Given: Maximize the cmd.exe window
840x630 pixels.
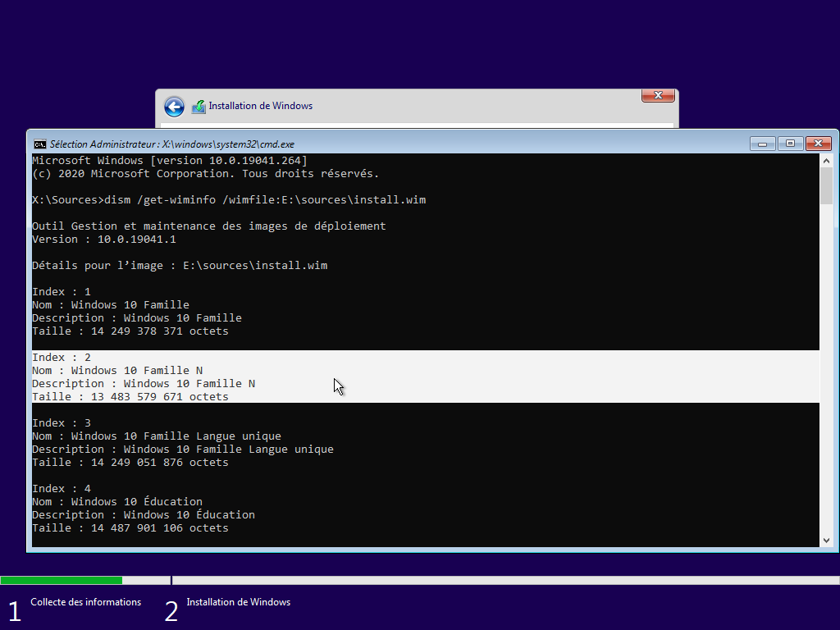Looking at the screenshot, I should pos(790,144).
